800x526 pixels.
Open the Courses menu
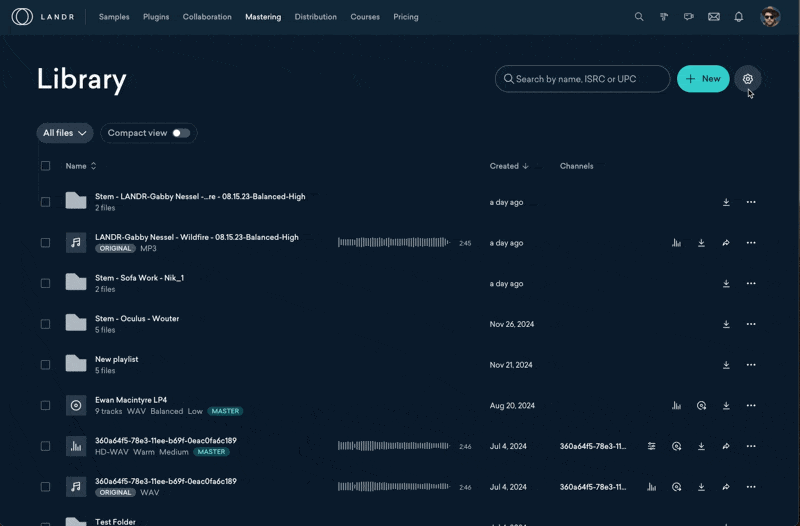click(365, 17)
